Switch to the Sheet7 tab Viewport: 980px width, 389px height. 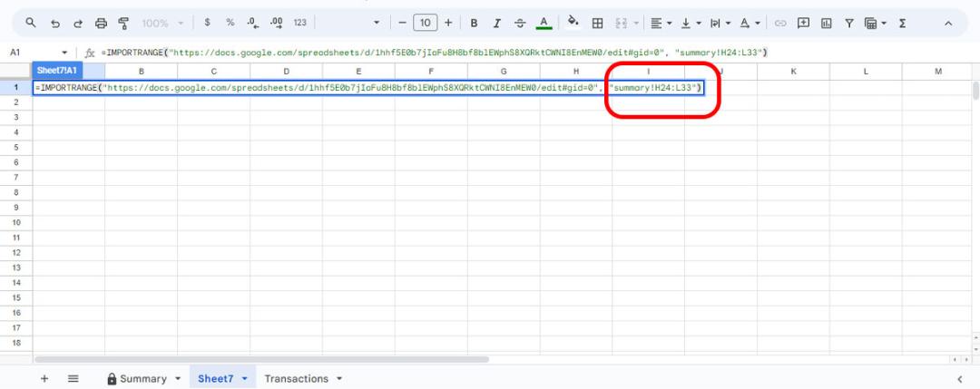216,378
